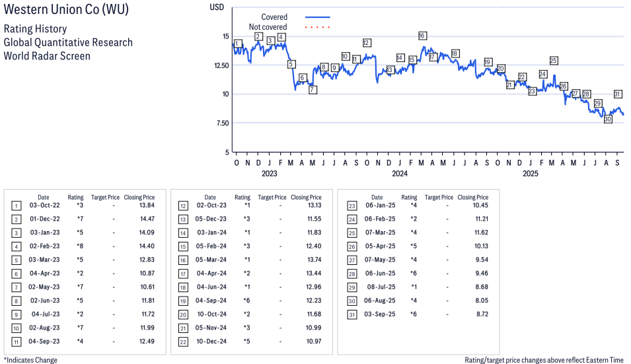Click chart marker 25 in early 2025
Image resolution: width=631 pixels, height=364 pixels.
553,60
